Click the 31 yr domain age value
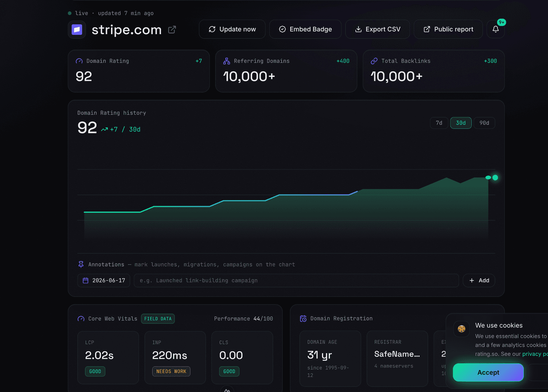This screenshot has height=392, width=548. tap(320, 355)
